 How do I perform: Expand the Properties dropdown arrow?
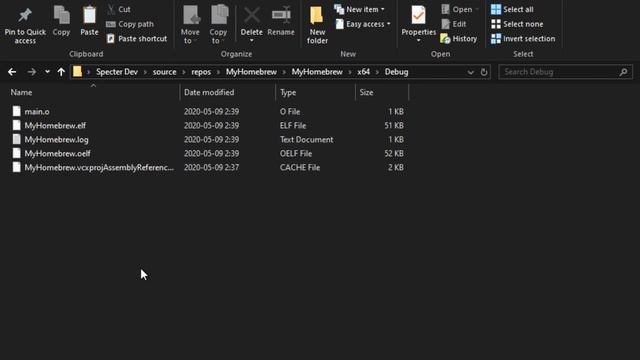[x=418, y=40]
